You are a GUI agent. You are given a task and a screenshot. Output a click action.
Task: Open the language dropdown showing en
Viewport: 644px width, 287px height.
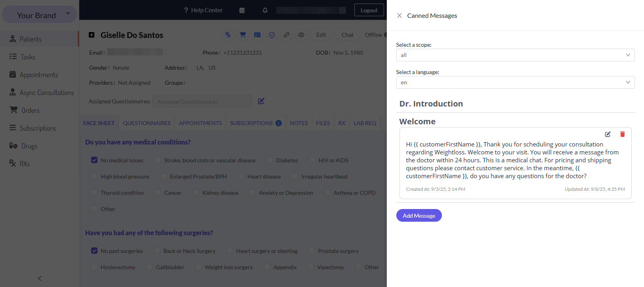coord(515,82)
